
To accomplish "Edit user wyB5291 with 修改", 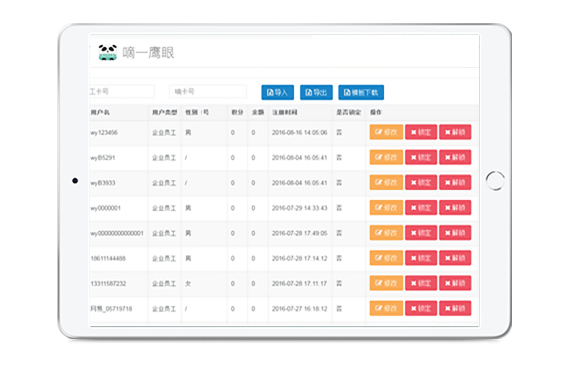I will (x=386, y=157).
